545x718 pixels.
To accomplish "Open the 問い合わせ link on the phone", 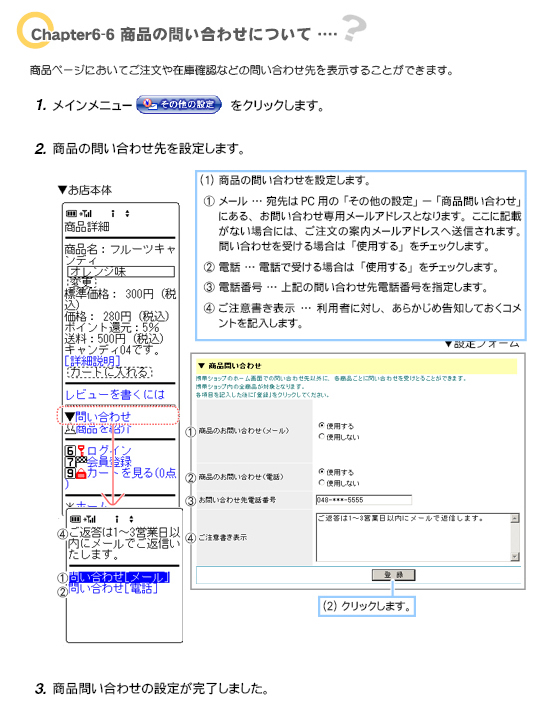I will [x=103, y=416].
